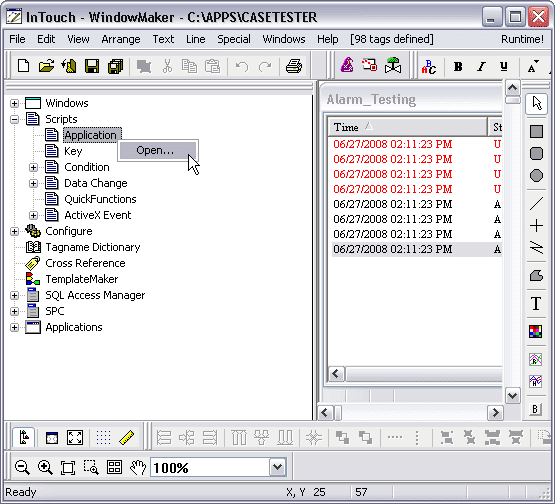
Task: Expand the Configure tree node
Action: (x=15, y=231)
